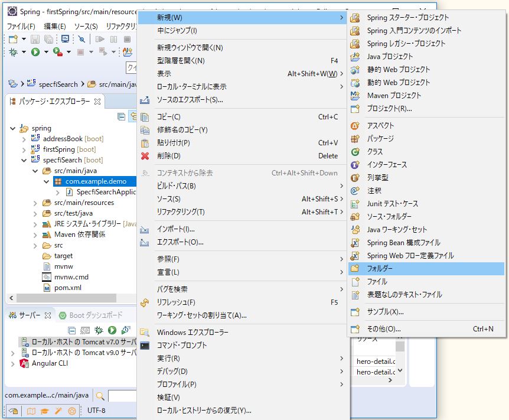Click Package Explorer horizontal scrollbar
Screen dimensions: 509x420
point(66,298)
